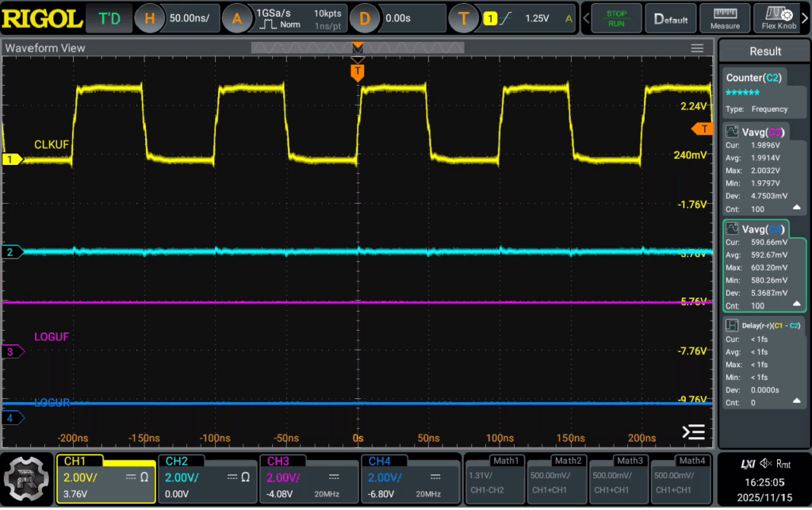Open the Trigger (T) settings
The image size is (812, 510).
click(x=463, y=19)
